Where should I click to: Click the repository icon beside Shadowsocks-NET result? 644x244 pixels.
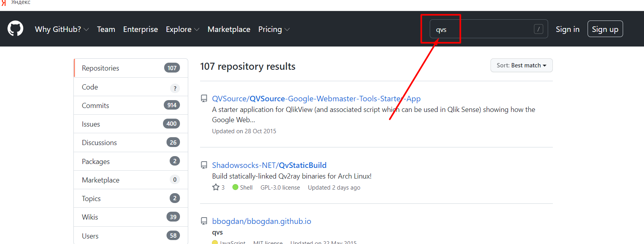204,165
